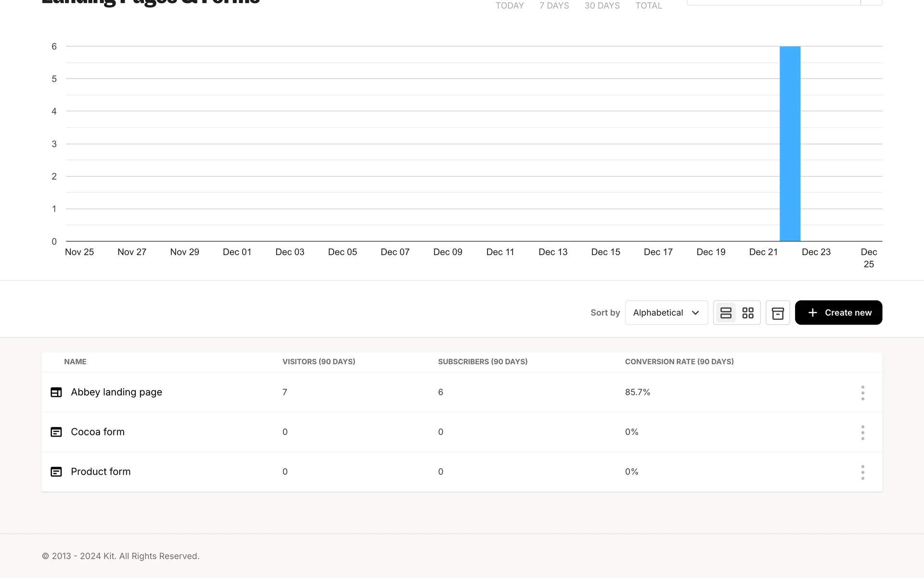Open options menu for Cocoa form

862,433
